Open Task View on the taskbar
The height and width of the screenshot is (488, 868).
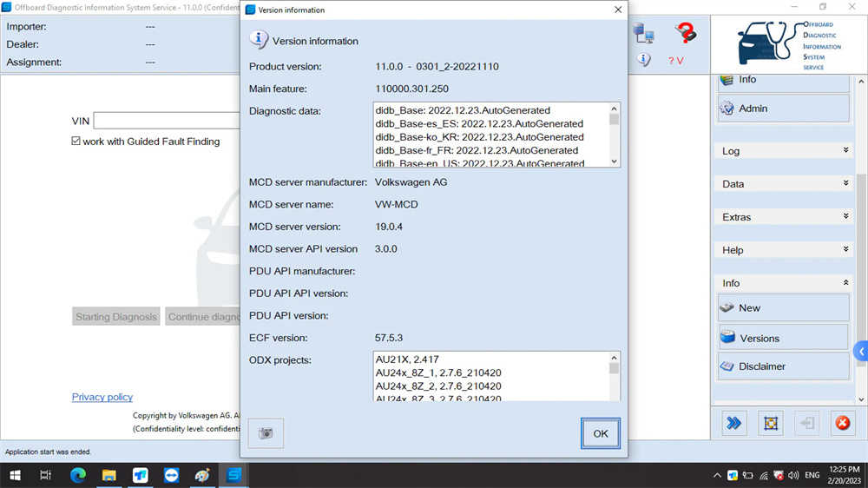pyautogui.click(x=45, y=475)
